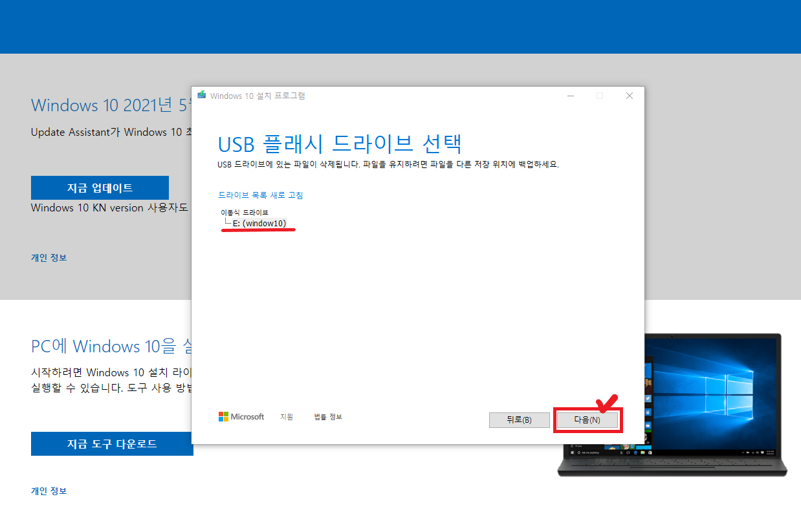Click the Windows 10 setup program title icon
Screen dimensions: 801x532
tap(201, 96)
